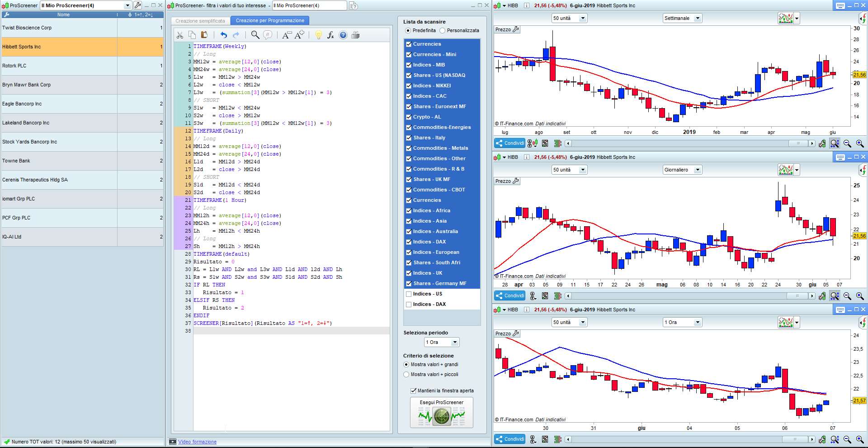Screen dimensions: 868x448
Task: Click Condividi on the daily chart
Action: pos(510,296)
